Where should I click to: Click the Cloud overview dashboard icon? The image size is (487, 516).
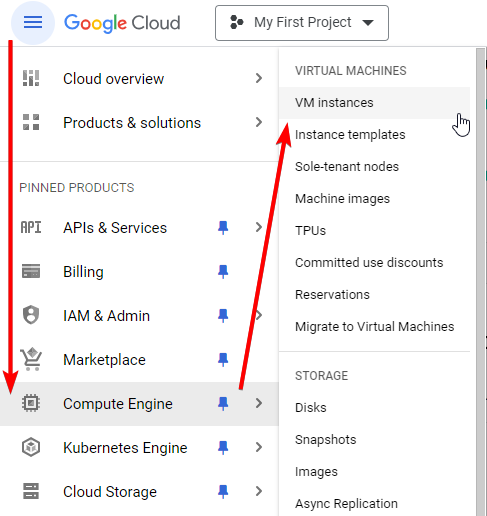pos(31,78)
